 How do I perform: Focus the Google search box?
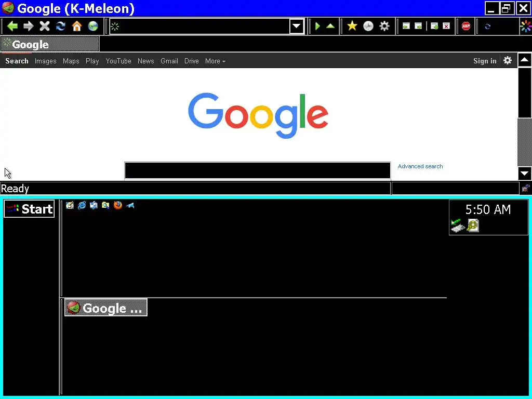pos(258,170)
